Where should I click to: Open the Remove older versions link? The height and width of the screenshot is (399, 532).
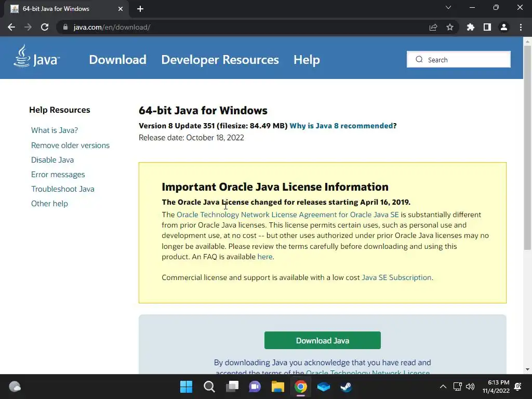70,145
